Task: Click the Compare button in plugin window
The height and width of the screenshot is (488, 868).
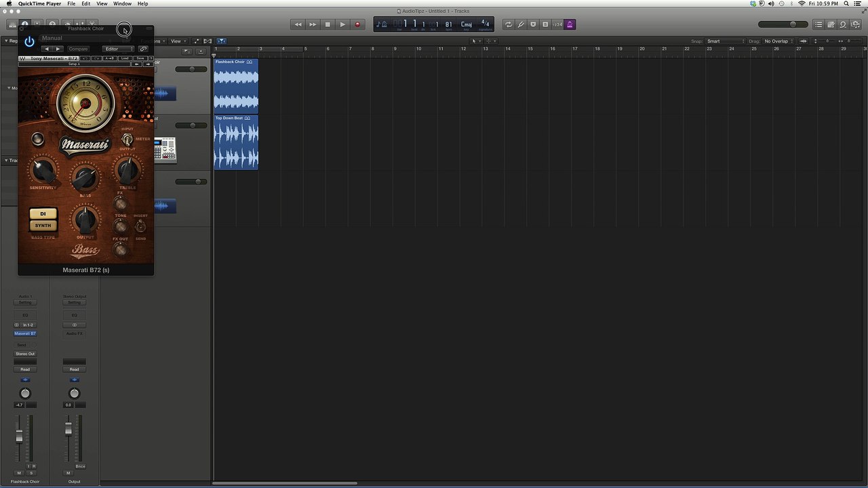Action: coord(78,49)
